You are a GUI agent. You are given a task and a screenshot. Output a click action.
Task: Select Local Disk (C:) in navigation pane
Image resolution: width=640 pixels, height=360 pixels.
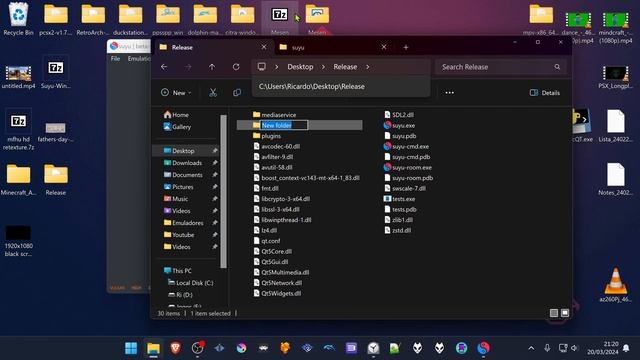pyautogui.click(x=191, y=282)
